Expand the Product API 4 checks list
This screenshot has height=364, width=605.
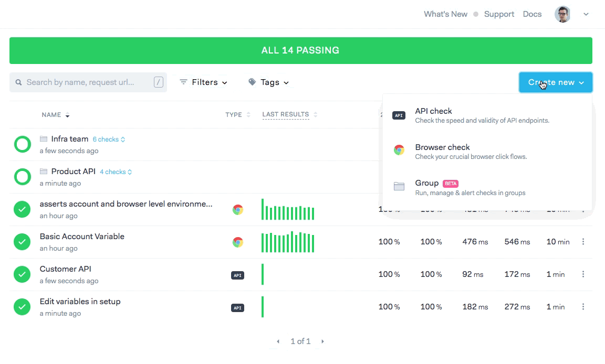[116, 172]
